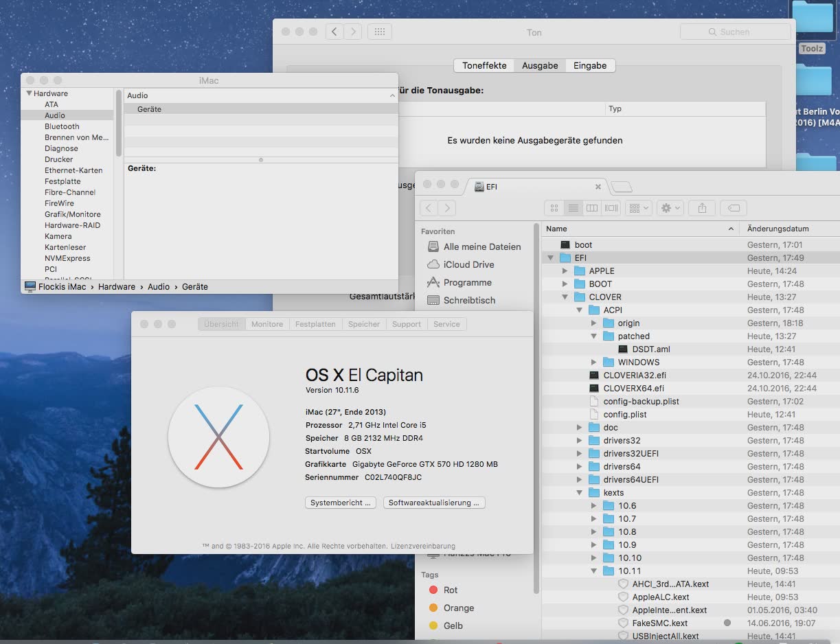Click the Systembericht button
840x644 pixels.
[x=341, y=503]
